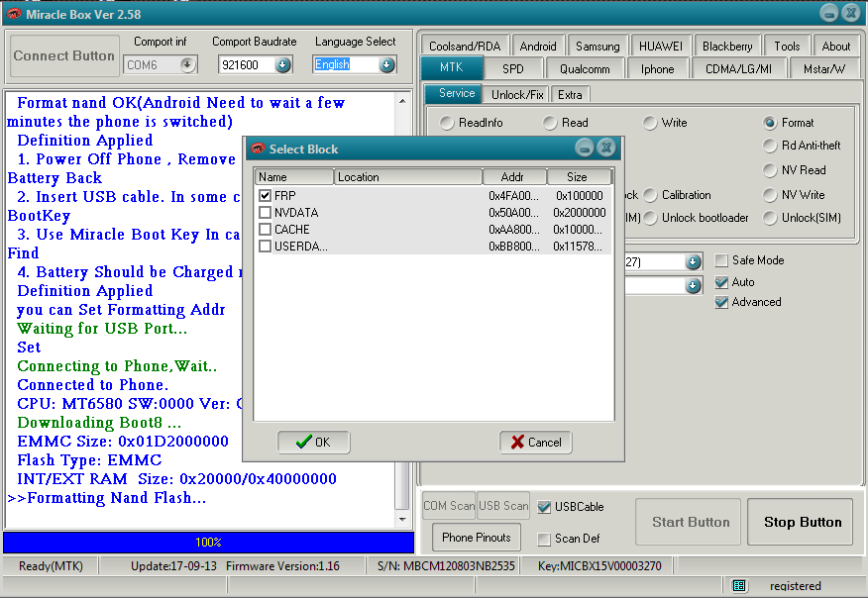Open the Extra sub-tab
This screenshot has height=598, width=868.
click(570, 95)
